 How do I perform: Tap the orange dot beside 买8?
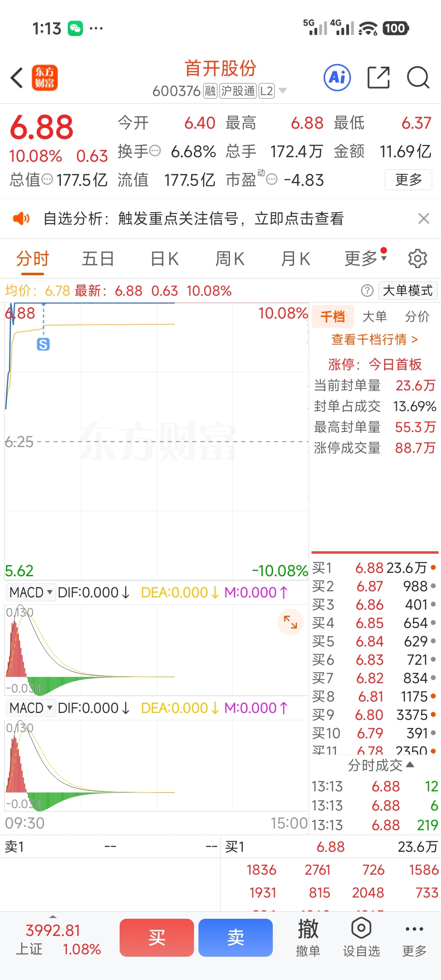[x=433, y=696]
